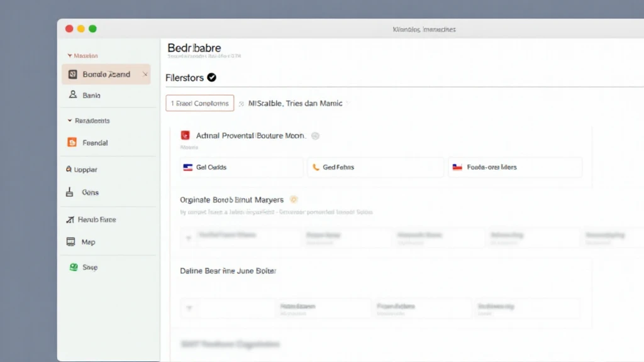Click the icon before MIStalble text
This screenshot has height=362, width=644.
point(241,104)
